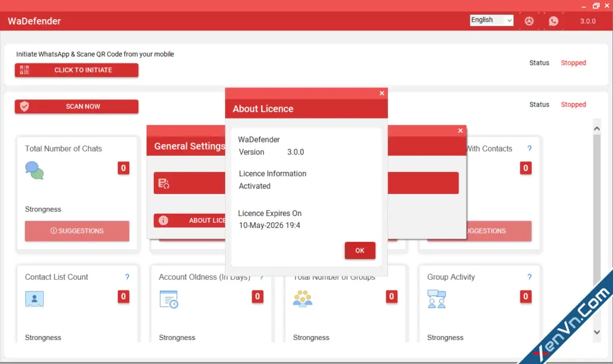Click the 3.0.0 version label in header
Viewport: 613px width, 364px height.
point(588,21)
